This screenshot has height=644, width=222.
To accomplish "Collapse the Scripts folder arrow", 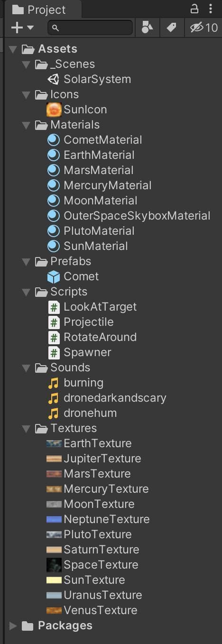I will click(x=26, y=292).
